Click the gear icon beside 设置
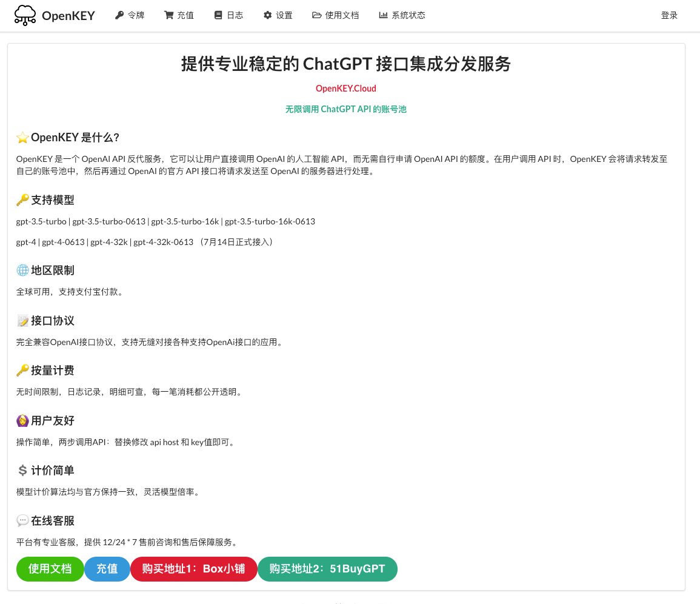Viewport: 700px width, 604px height. click(267, 15)
